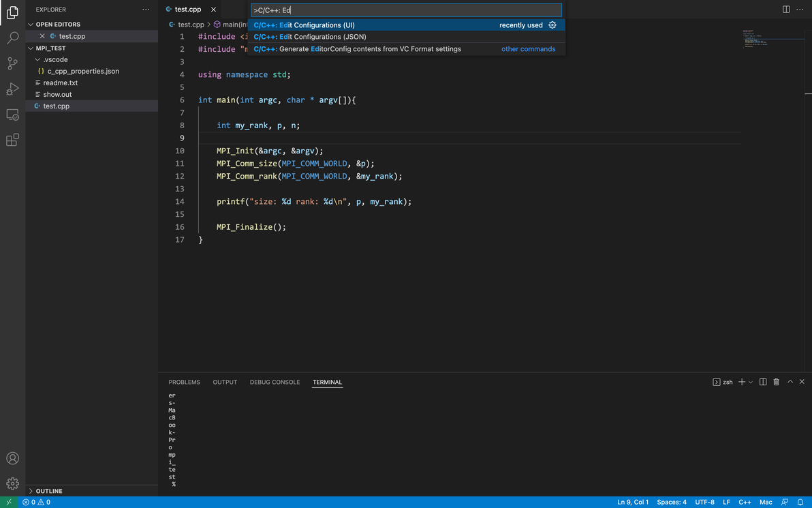
Task: Select test.cpp in Open Editors
Action: click(92, 36)
